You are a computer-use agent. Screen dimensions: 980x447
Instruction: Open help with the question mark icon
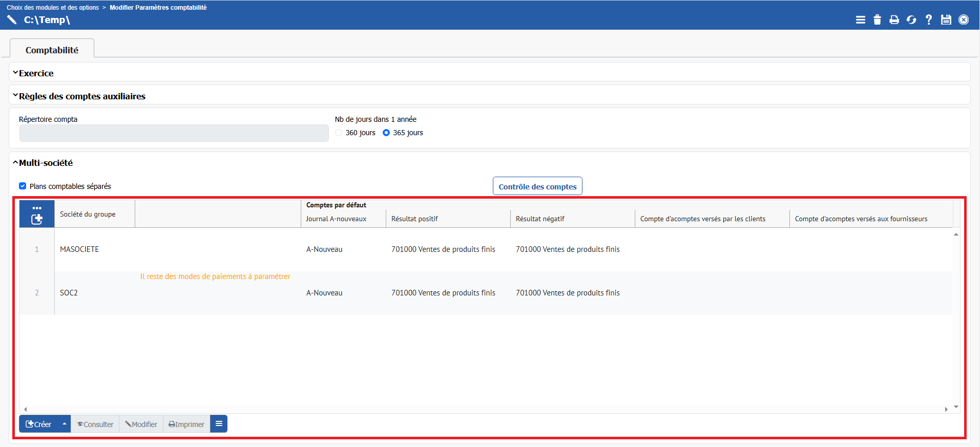928,20
